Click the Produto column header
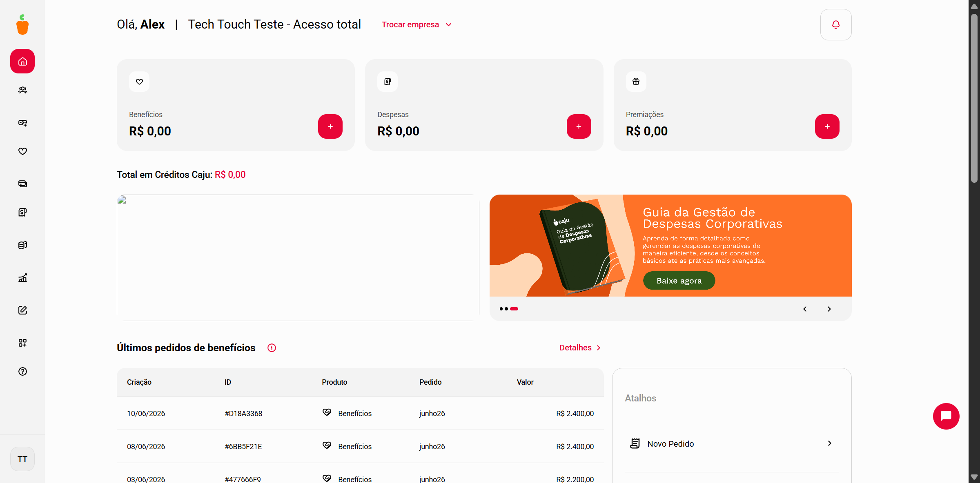The width and height of the screenshot is (980, 483). tap(334, 382)
